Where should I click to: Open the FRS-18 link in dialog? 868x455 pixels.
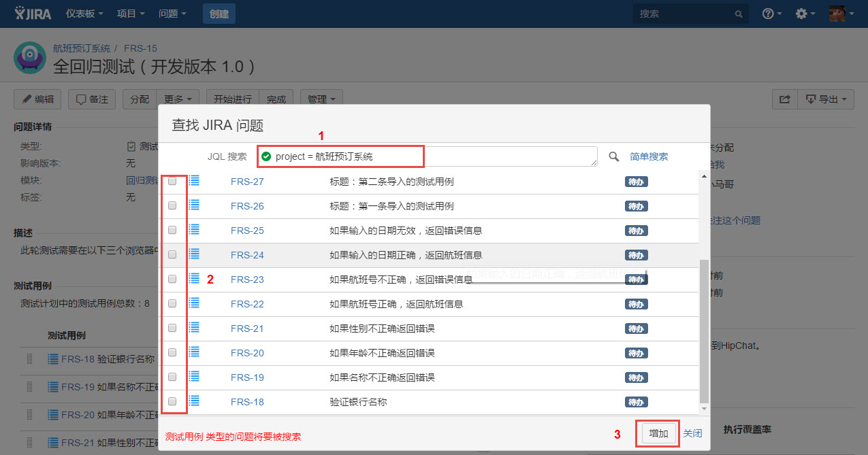pos(247,402)
